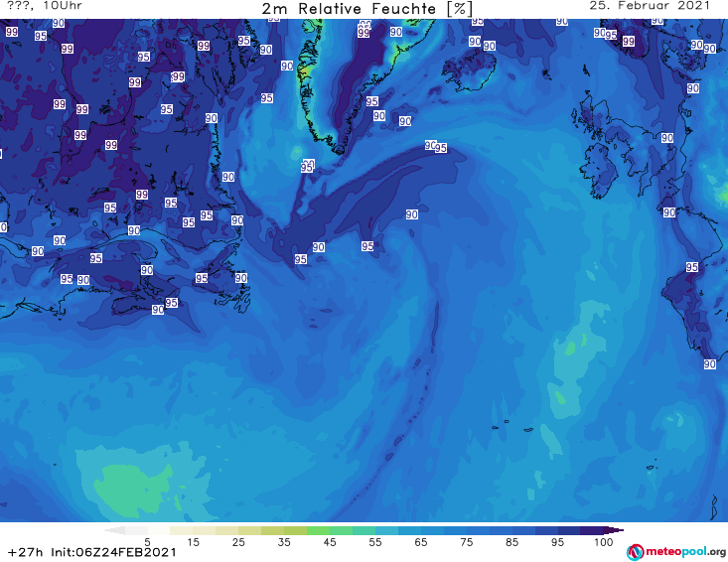The width and height of the screenshot is (728, 562).
Task: Click the 95 contour label on the Iberian coast
Action: coord(692,267)
